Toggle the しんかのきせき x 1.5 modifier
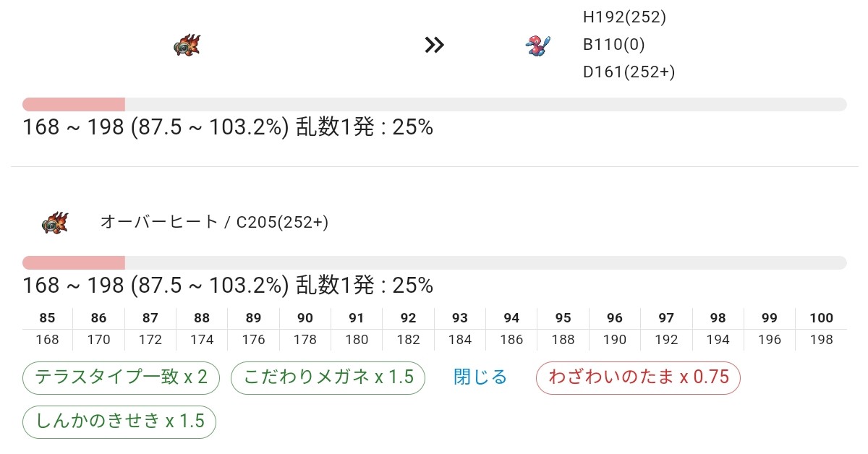Screen dimensions: 868x454 (x=119, y=421)
